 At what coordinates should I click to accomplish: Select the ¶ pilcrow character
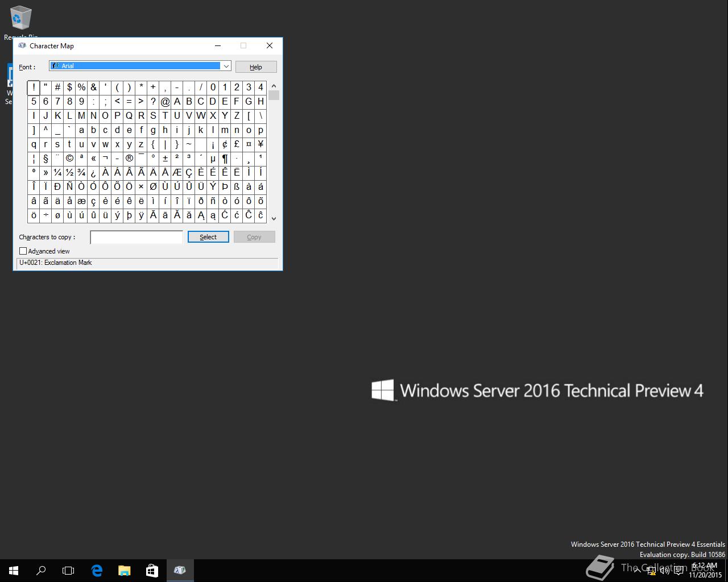click(x=225, y=158)
